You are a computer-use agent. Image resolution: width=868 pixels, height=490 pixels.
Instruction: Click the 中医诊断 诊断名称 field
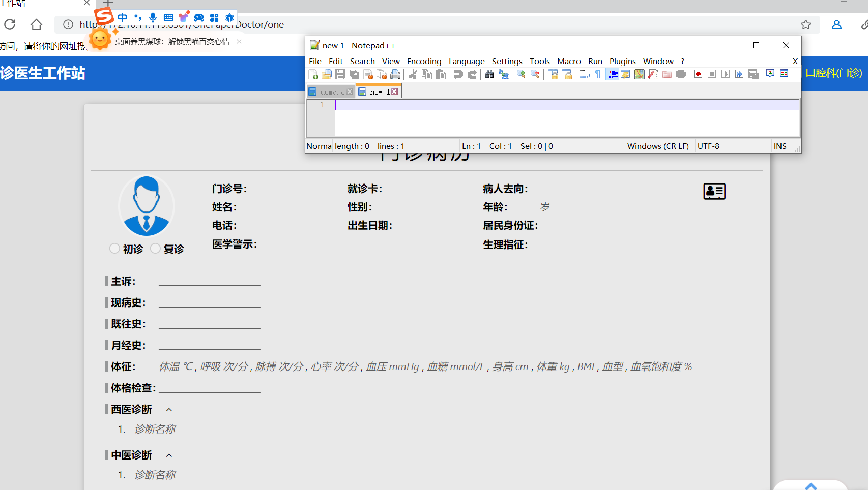point(155,475)
